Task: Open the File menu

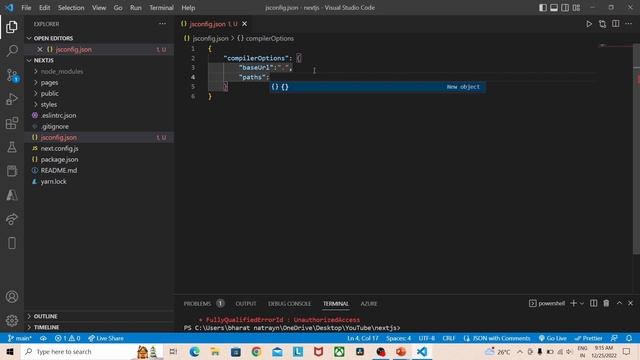Action: point(26,8)
